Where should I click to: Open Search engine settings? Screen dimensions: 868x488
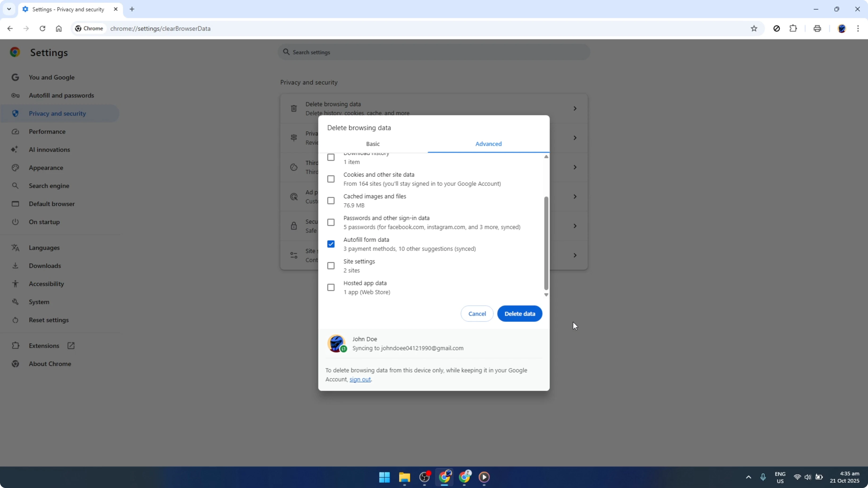[60, 186]
